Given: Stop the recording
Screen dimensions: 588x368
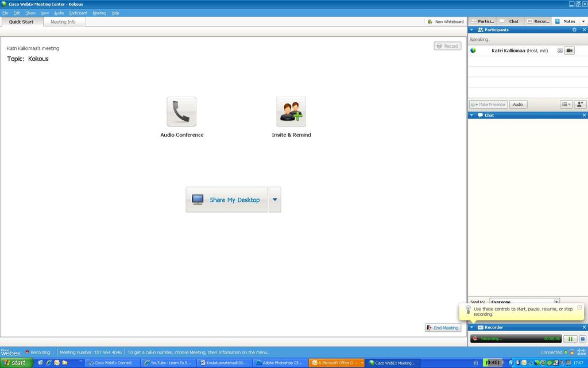Looking at the screenshot, I should 582,339.
